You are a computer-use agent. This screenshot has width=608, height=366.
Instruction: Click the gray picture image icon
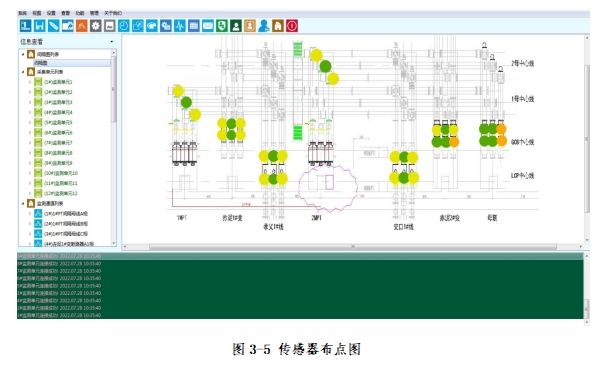point(110,26)
